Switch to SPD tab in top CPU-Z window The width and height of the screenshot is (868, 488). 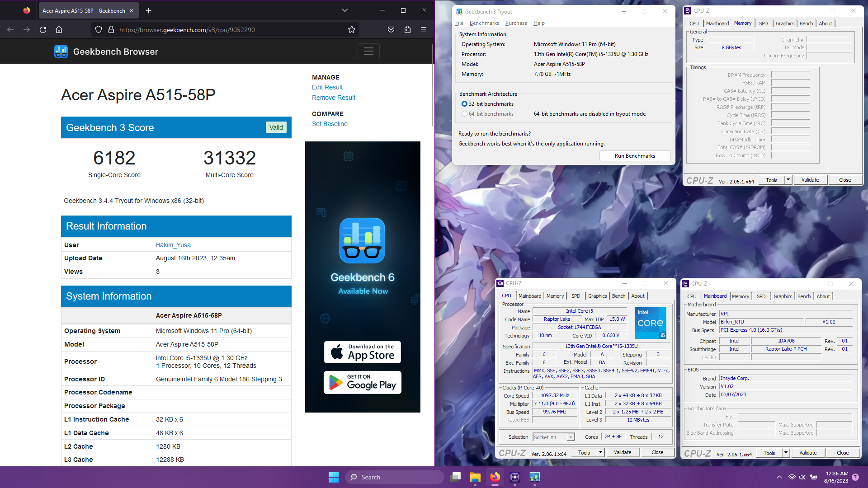(x=763, y=23)
